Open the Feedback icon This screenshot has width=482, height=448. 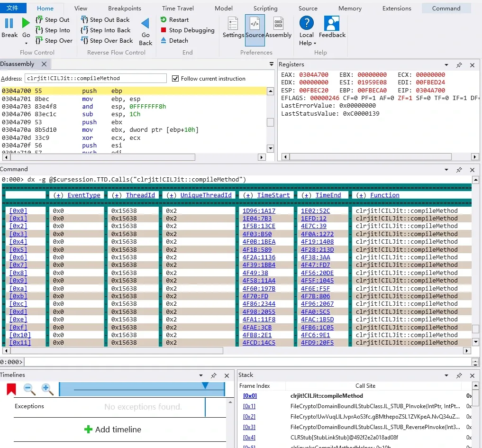[332, 23]
